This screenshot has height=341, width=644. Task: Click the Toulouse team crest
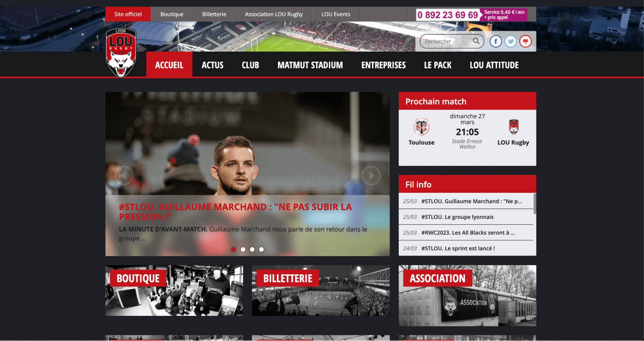click(x=421, y=127)
